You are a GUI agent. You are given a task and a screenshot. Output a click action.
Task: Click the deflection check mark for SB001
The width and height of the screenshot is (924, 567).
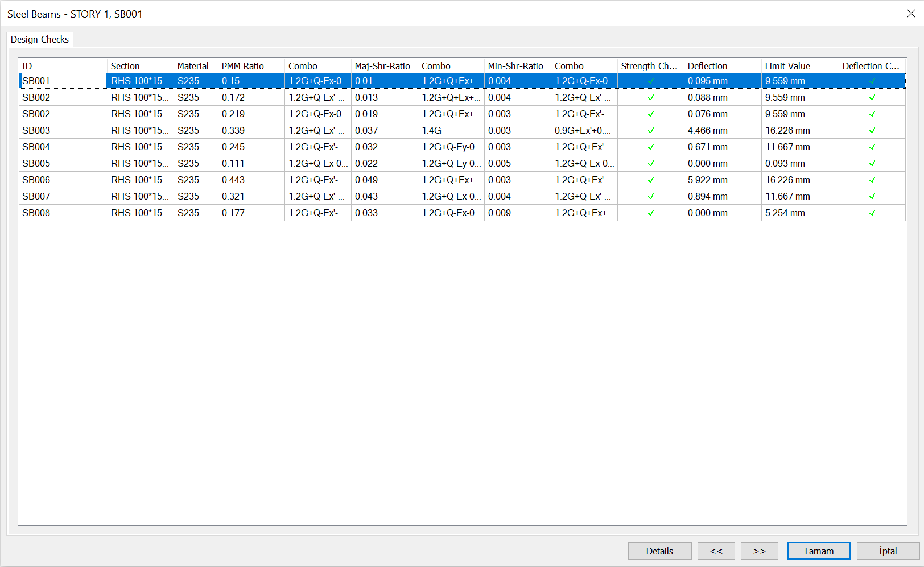(x=872, y=81)
